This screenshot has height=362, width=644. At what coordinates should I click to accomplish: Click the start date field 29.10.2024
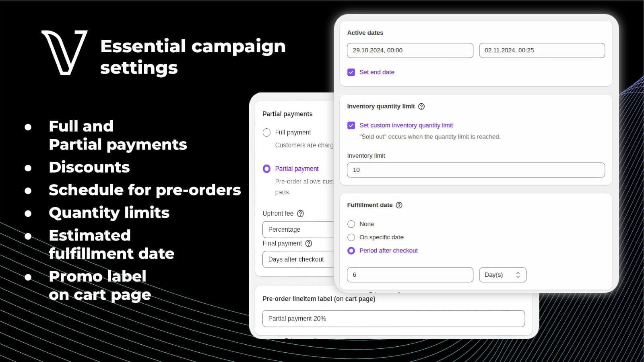click(x=410, y=50)
